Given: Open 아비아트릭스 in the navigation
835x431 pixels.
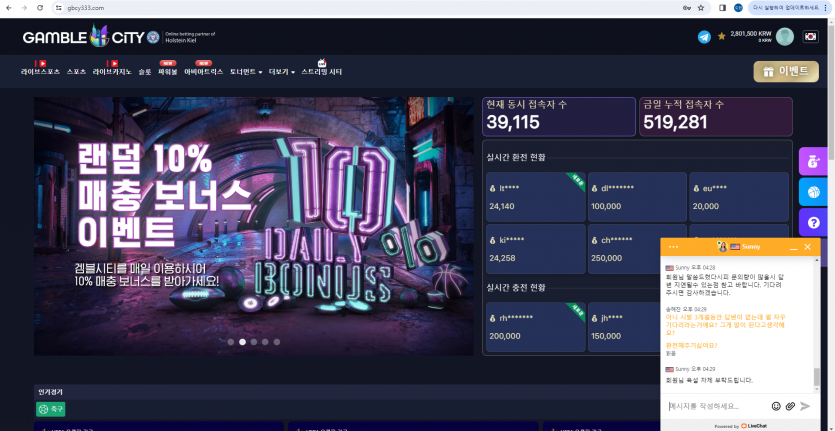Looking at the screenshot, I should 203,72.
